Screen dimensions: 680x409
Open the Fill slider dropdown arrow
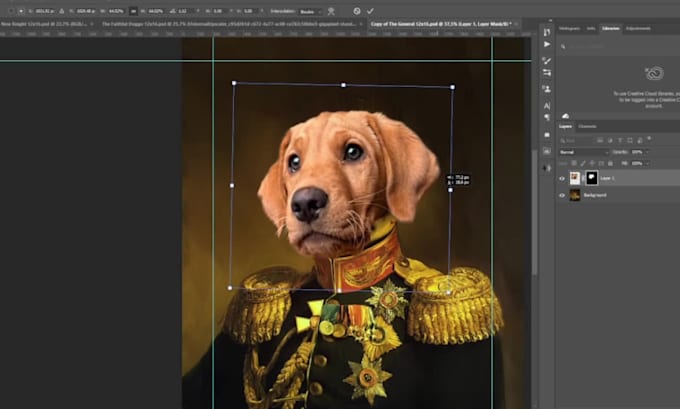647,164
